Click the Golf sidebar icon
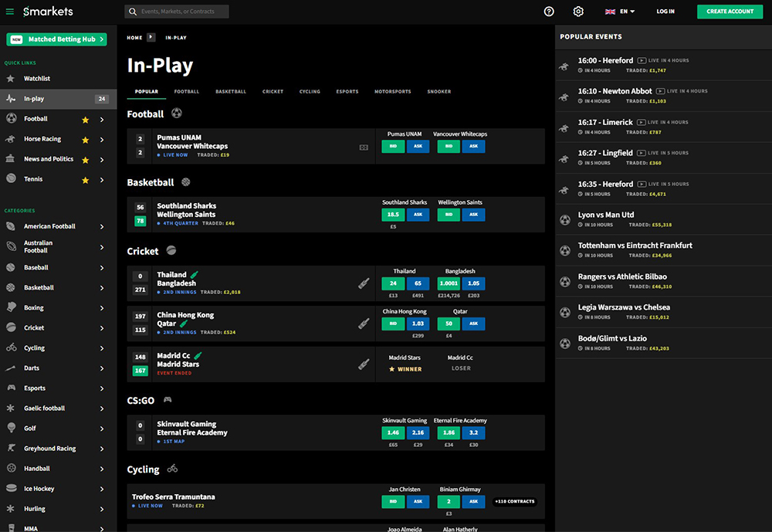Viewport: 772px width, 532px height. click(11, 428)
